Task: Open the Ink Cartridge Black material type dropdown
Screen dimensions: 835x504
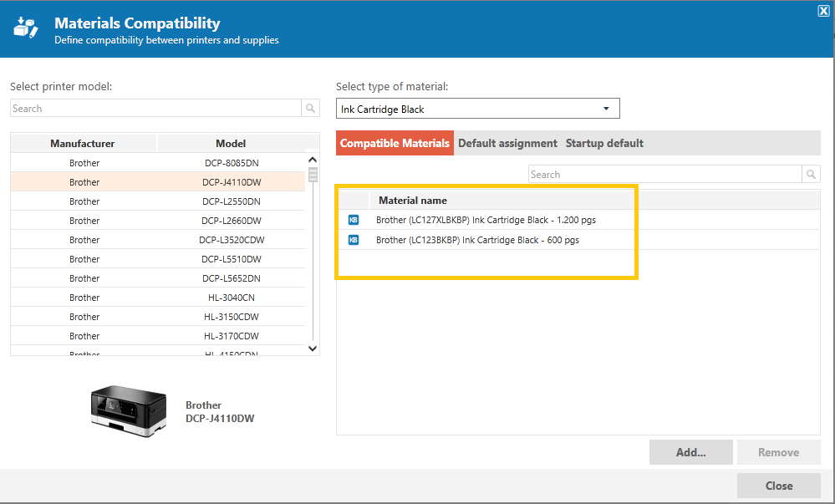Action: pos(477,109)
